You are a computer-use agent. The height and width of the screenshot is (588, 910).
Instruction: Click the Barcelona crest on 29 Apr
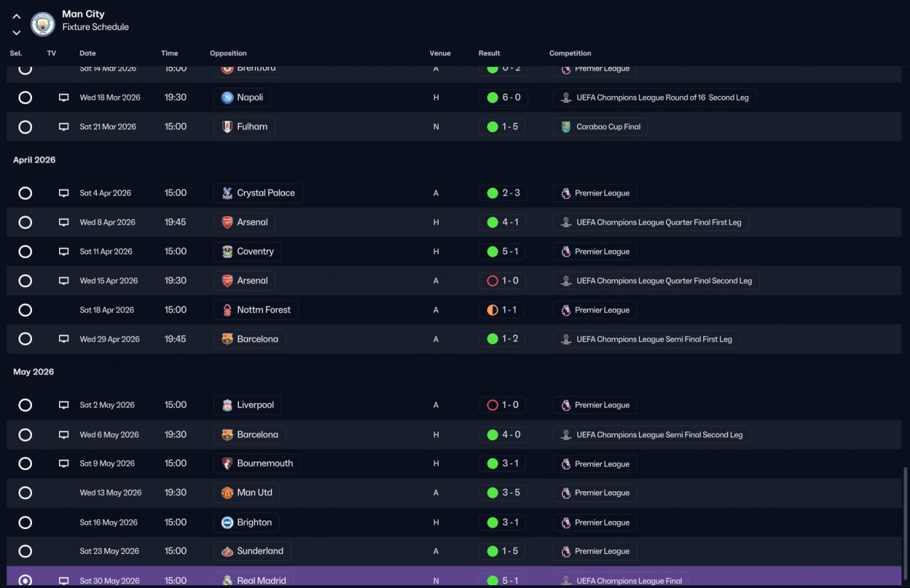click(x=227, y=339)
